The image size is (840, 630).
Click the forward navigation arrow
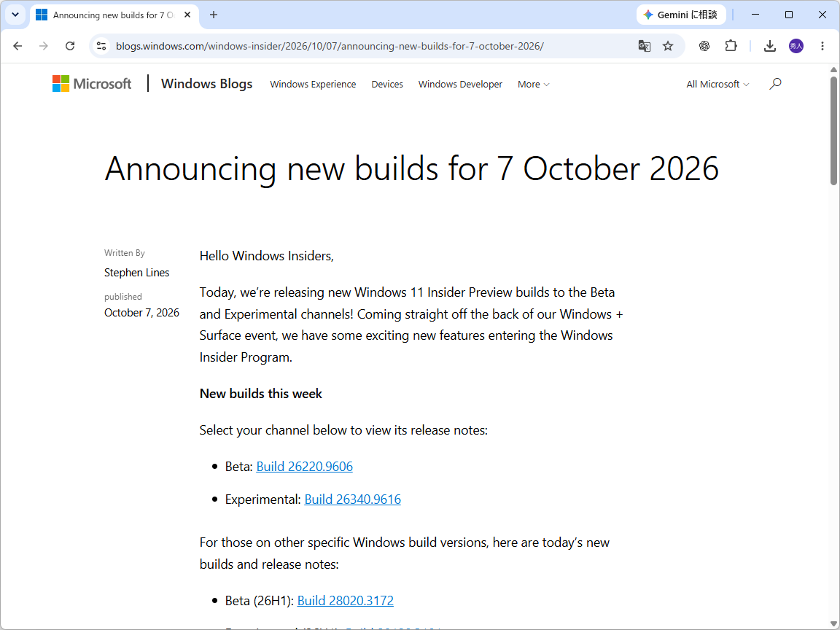[x=44, y=46]
